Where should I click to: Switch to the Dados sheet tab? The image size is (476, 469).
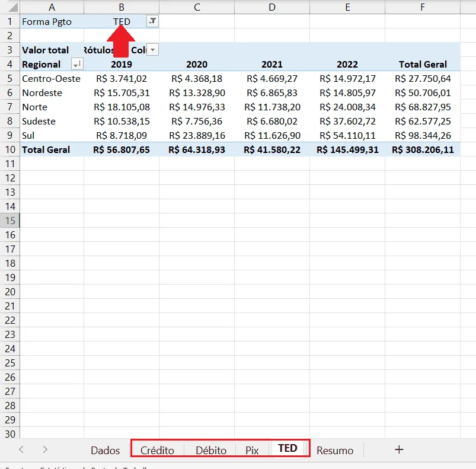pos(105,450)
